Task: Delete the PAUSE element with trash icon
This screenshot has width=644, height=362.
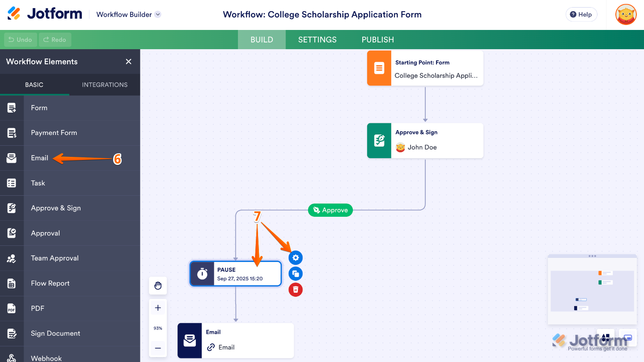Action: coord(296,290)
